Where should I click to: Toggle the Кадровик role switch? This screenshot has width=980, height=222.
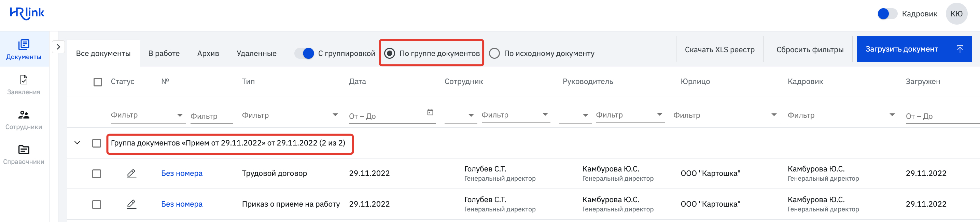pos(887,14)
